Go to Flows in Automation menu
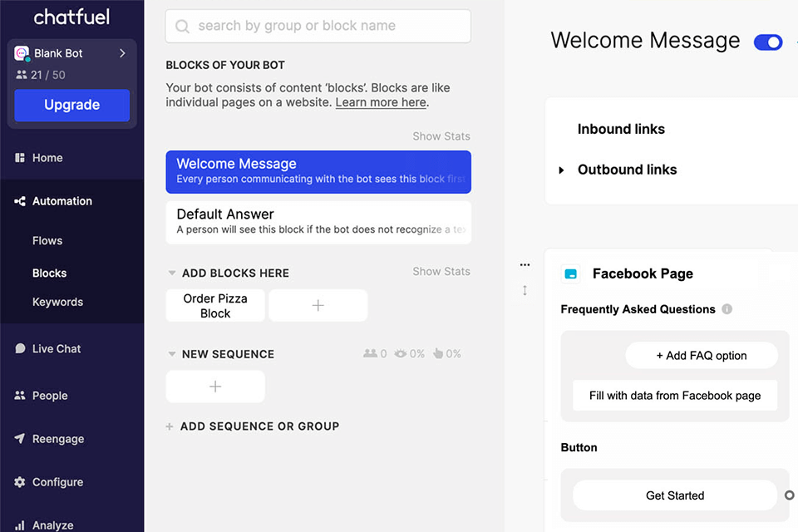 [47, 241]
